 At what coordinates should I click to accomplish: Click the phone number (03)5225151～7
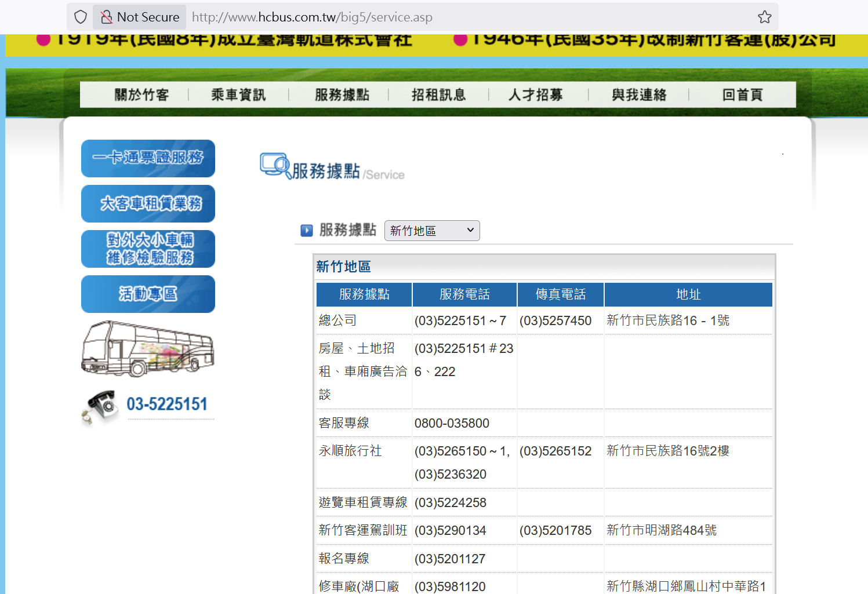pyautogui.click(x=460, y=320)
